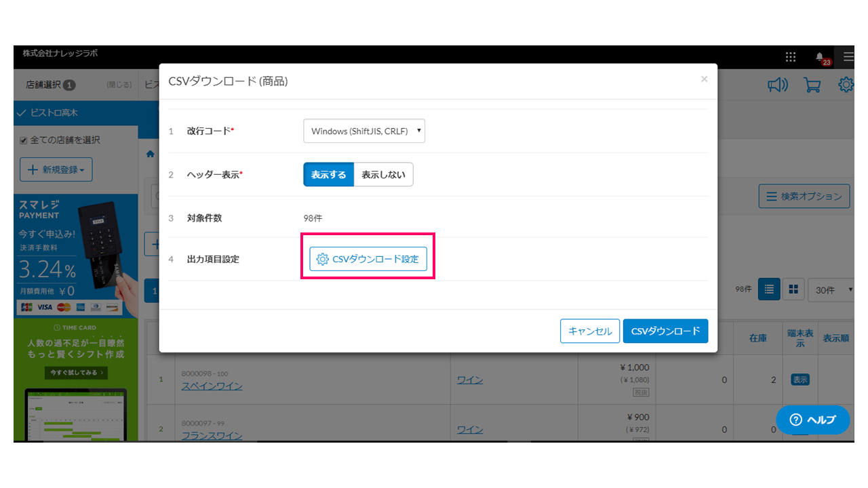The width and height of the screenshot is (868, 488).
Task: Switch to list view icon
Action: (769, 289)
